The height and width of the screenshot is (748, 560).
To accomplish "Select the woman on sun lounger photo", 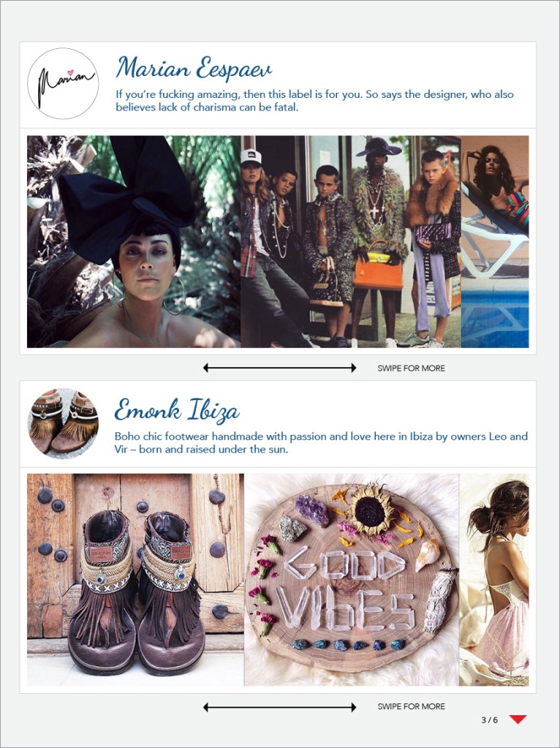I will [x=495, y=242].
